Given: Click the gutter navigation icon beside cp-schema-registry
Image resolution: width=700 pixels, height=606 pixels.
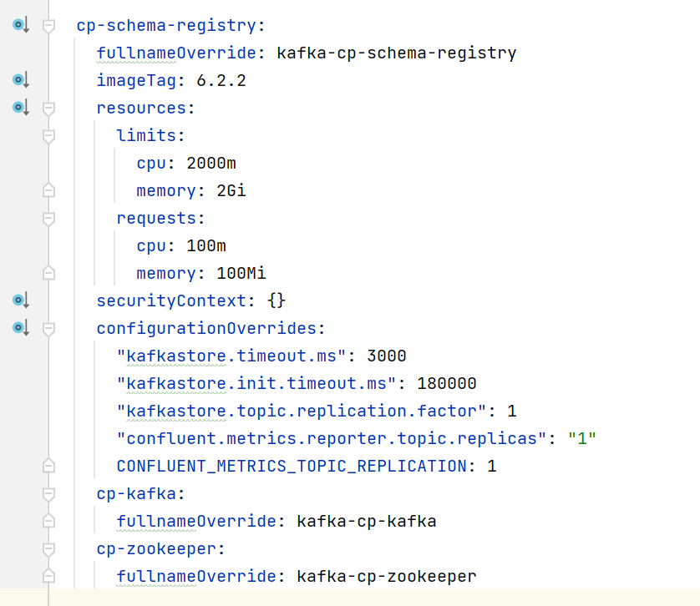Looking at the screenshot, I should click(x=18, y=24).
